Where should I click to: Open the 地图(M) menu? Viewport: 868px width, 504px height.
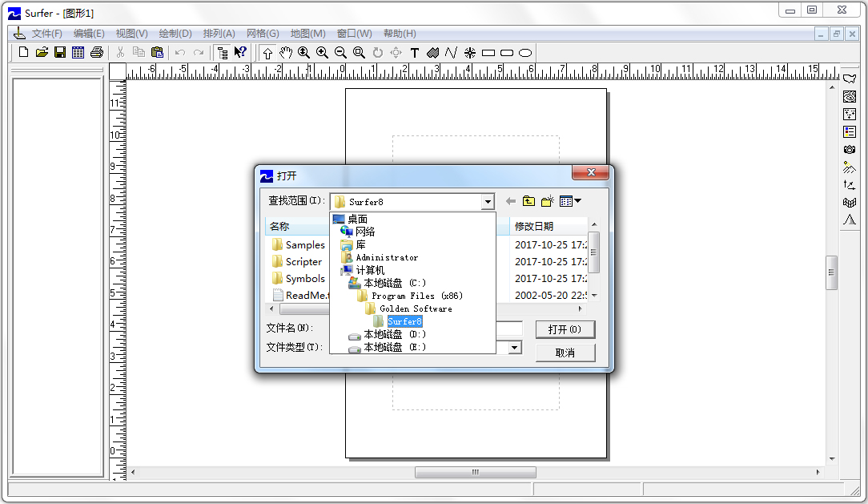click(307, 34)
